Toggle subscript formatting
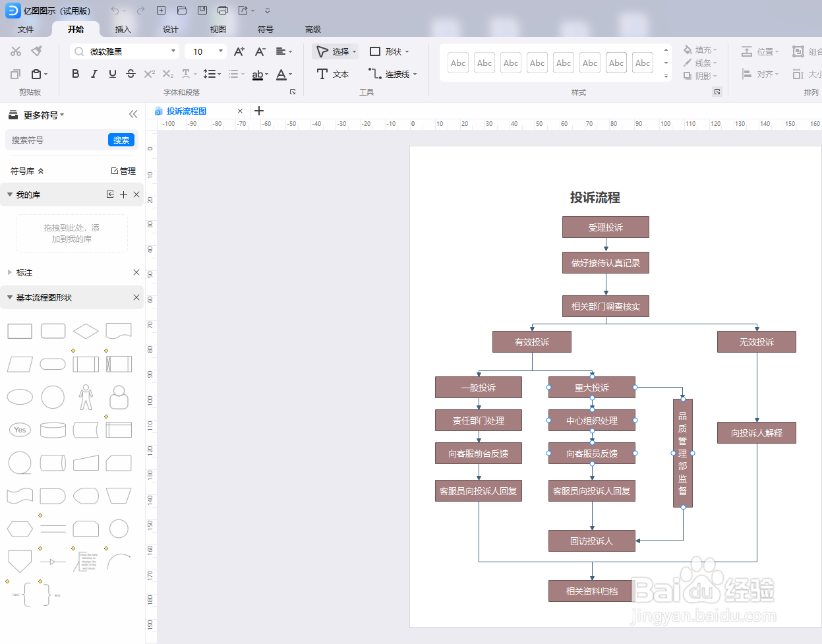 (x=168, y=74)
